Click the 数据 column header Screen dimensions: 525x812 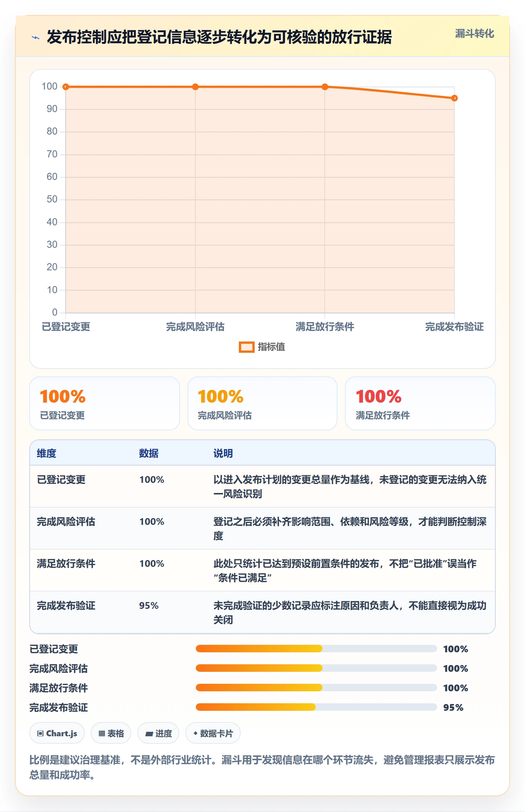149,453
